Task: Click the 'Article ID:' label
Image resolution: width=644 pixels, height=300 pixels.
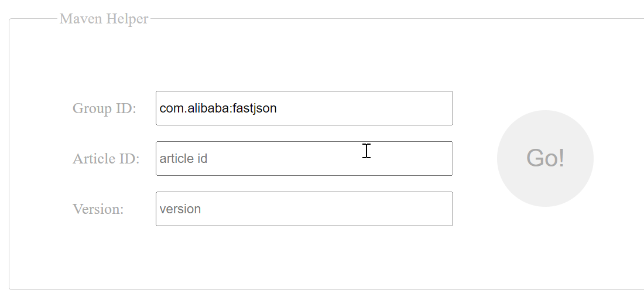Action: pos(107,159)
